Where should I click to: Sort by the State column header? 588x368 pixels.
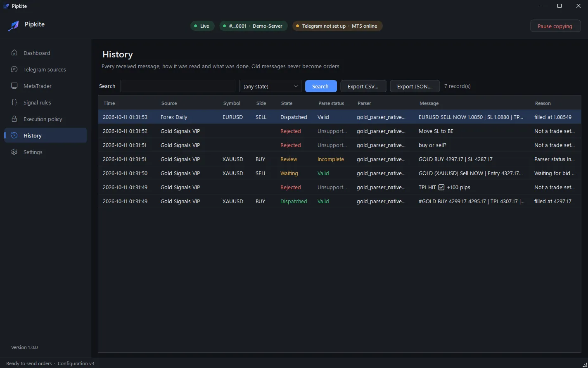click(x=287, y=103)
